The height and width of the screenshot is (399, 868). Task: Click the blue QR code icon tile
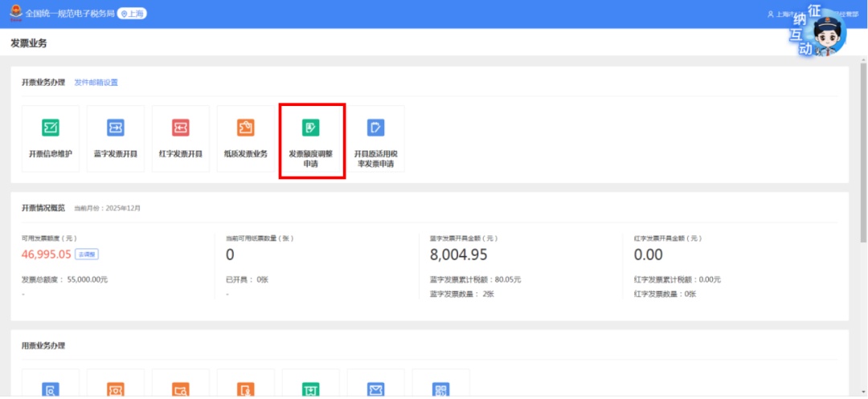click(440, 389)
